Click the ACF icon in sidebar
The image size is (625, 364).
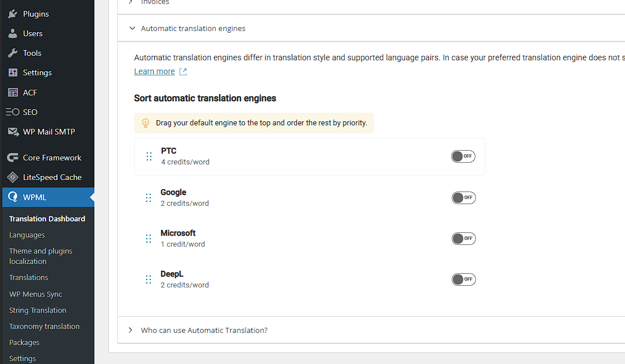coord(13,93)
